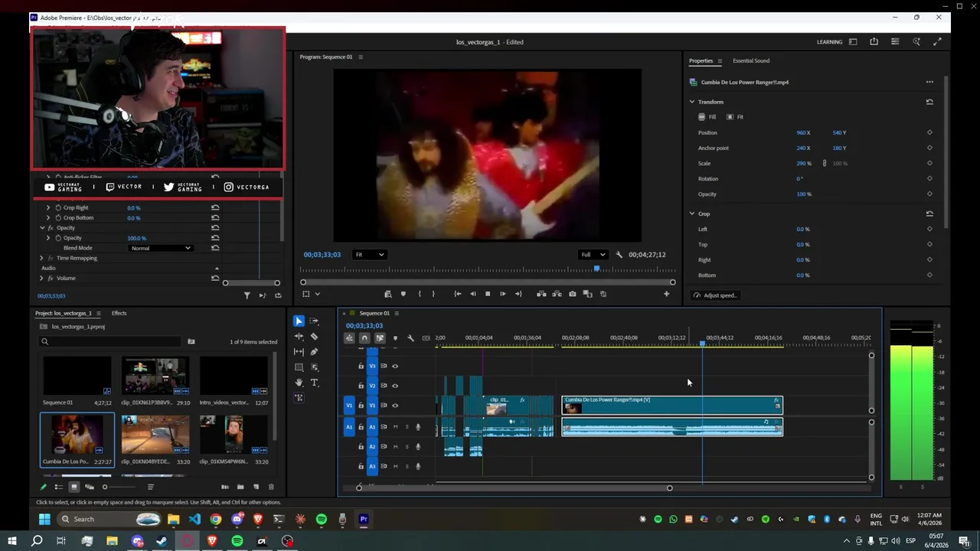
Task: Choose the Type tool
Action: tap(314, 383)
